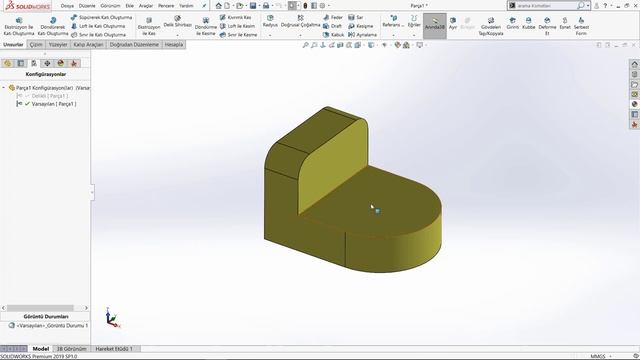This screenshot has height=360, width=640.
Task: Open the Görünüm menu
Action: coord(110,6)
